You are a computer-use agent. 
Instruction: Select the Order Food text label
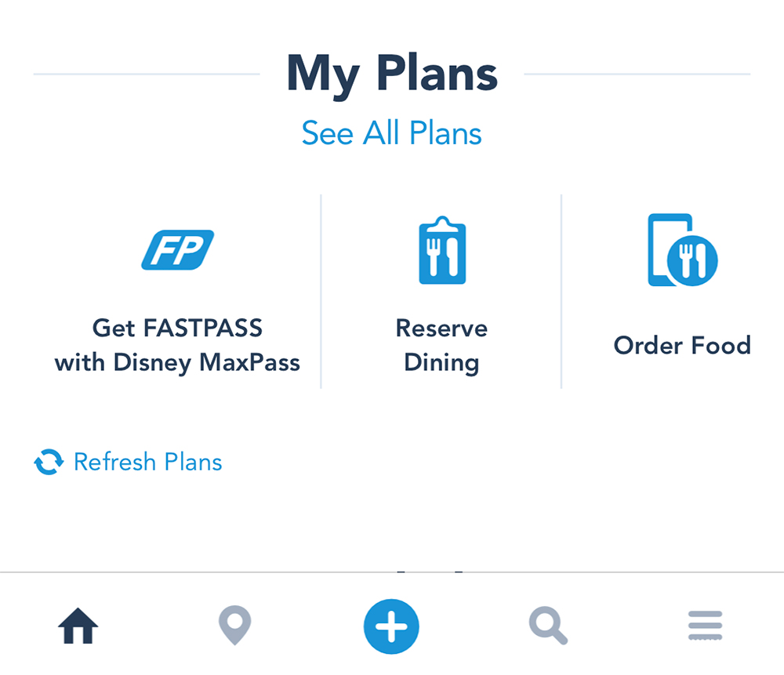tap(682, 345)
